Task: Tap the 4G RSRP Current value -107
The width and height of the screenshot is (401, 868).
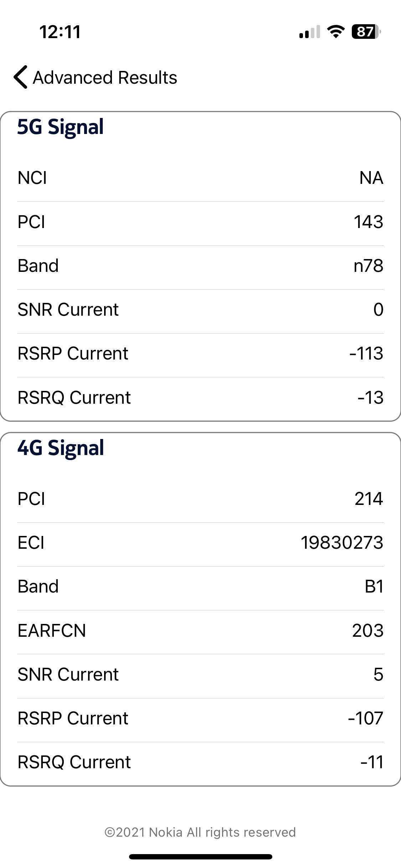Action: click(x=365, y=718)
